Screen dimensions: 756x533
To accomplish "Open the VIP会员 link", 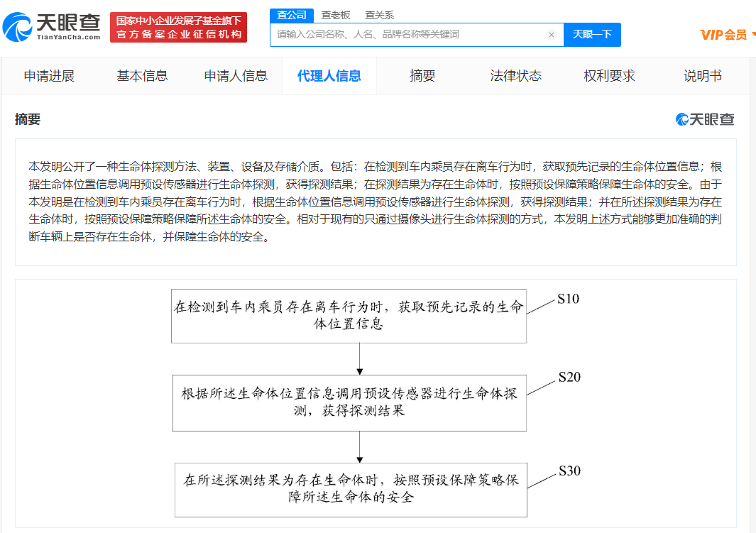I will (x=723, y=35).
